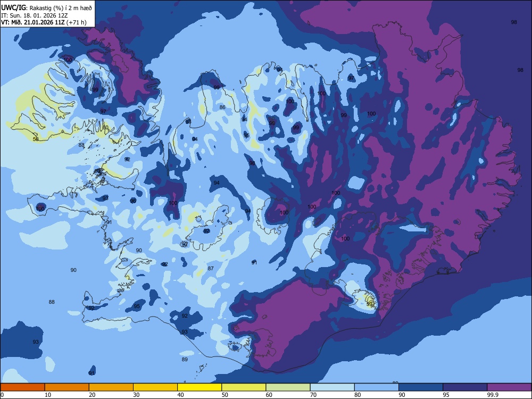Click the '89' humidity value on the map
This screenshot has height=399, width=532.
pyautogui.click(x=185, y=359)
